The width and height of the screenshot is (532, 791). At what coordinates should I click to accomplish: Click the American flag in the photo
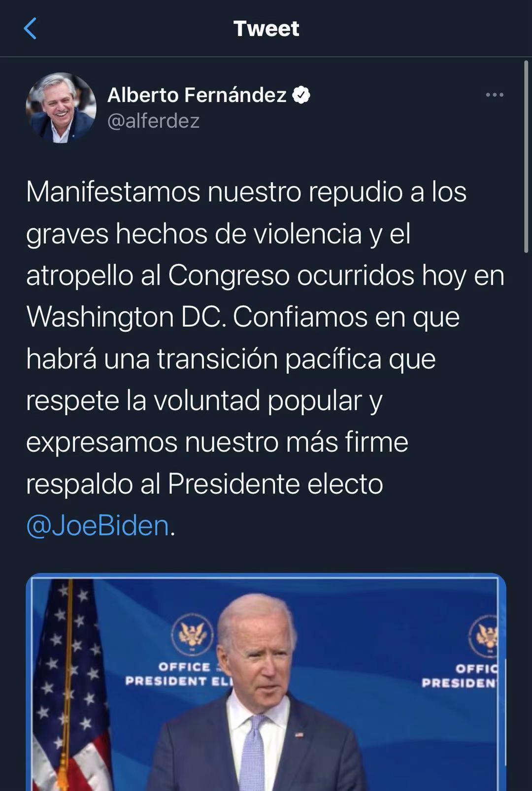(x=69, y=685)
